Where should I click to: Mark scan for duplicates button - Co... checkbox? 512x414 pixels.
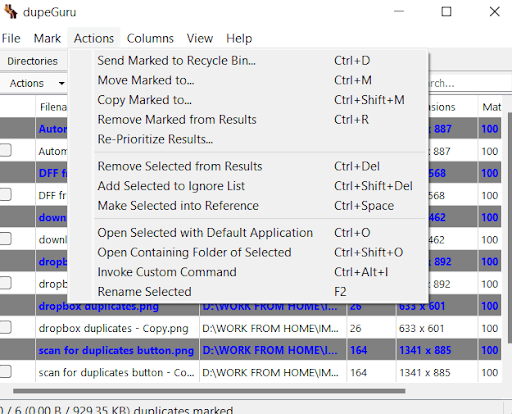point(5,372)
